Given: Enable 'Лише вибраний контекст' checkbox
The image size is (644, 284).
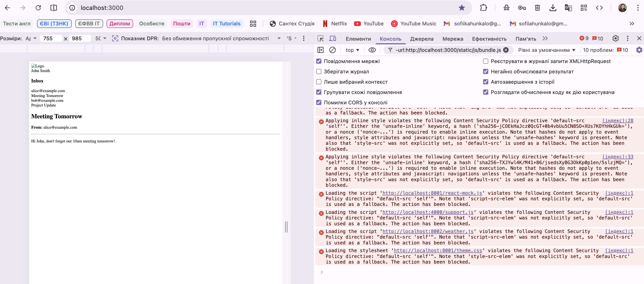Looking at the screenshot, I should point(319,82).
